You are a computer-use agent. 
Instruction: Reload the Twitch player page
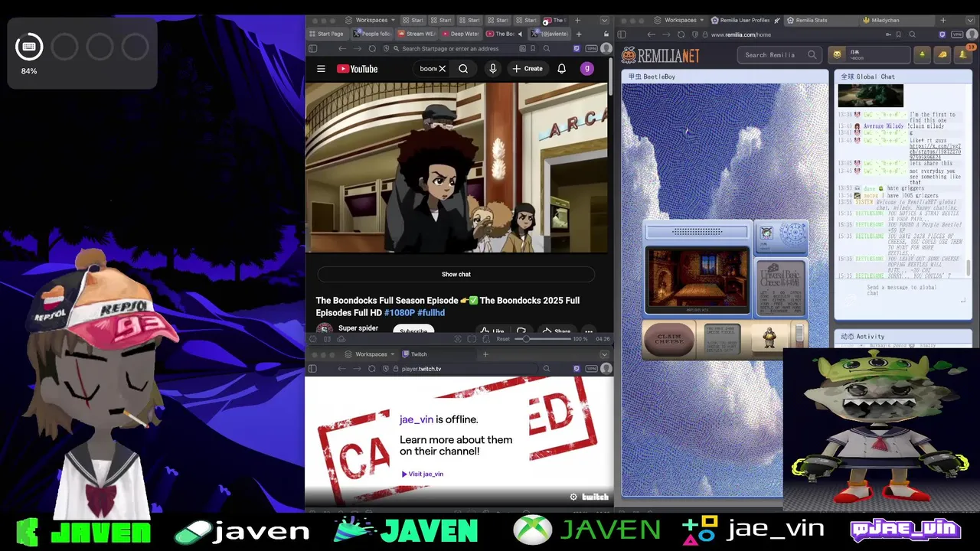pyautogui.click(x=372, y=369)
